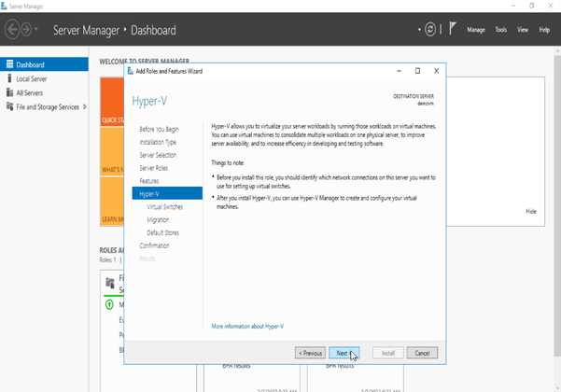Select Hyper-V step in wizard
The width and height of the screenshot is (561, 392).
click(x=167, y=193)
